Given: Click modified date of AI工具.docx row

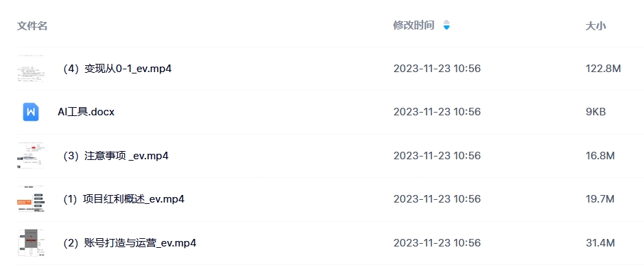Looking at the screenshot, I should coord(437,112).
